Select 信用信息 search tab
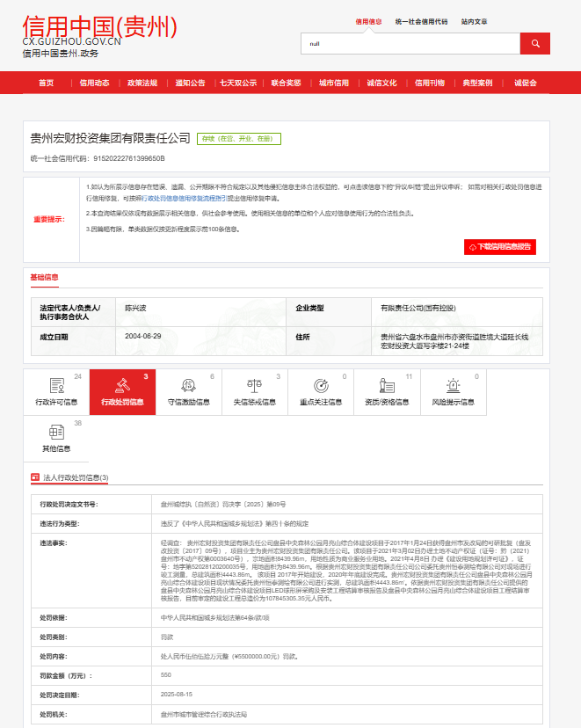Screen dimensions: 581x728 368,21
